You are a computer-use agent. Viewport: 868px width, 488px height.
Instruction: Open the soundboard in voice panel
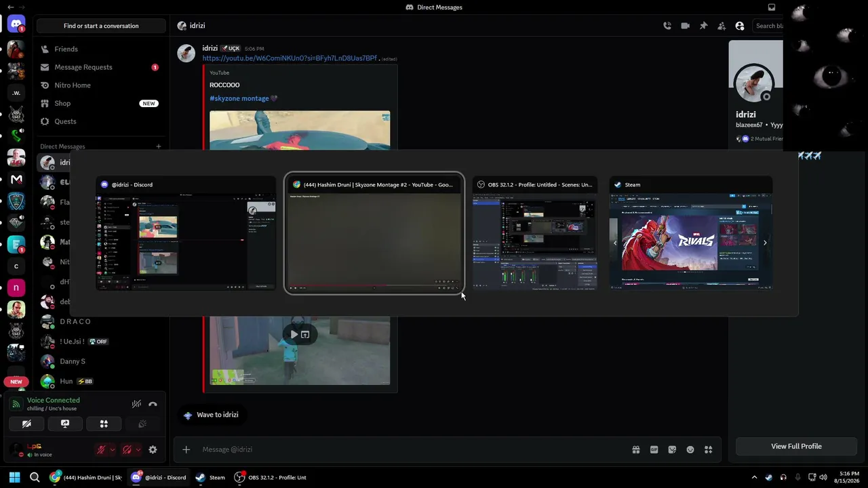pos(142,424)
